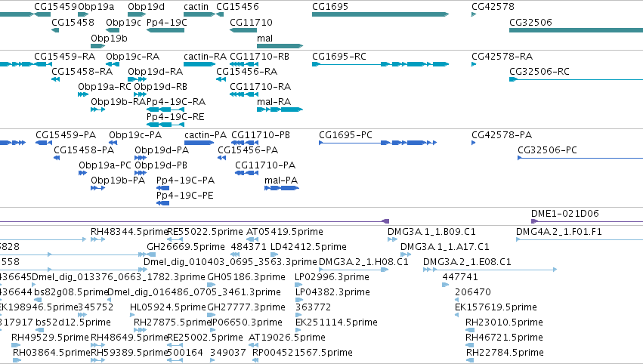Click the mal gene label
The width and height of the screenshot is (643, 364).
coord(264,38)
